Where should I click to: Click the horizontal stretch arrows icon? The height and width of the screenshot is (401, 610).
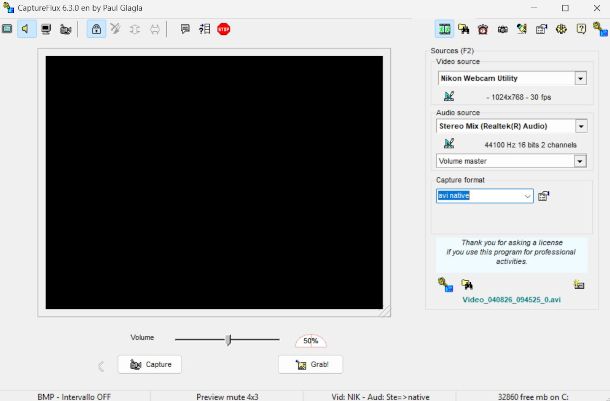154,29
